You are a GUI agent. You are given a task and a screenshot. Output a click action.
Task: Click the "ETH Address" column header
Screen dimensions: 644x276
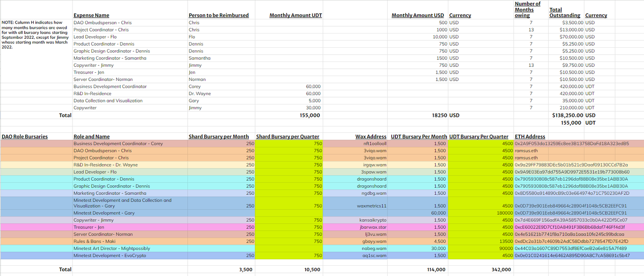[530, 137]
